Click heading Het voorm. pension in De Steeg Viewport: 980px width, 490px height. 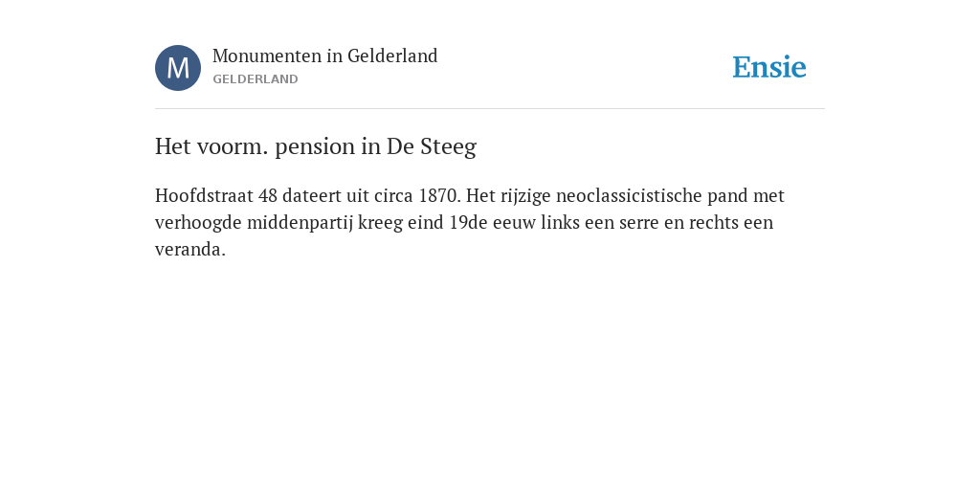pos(316,146)
